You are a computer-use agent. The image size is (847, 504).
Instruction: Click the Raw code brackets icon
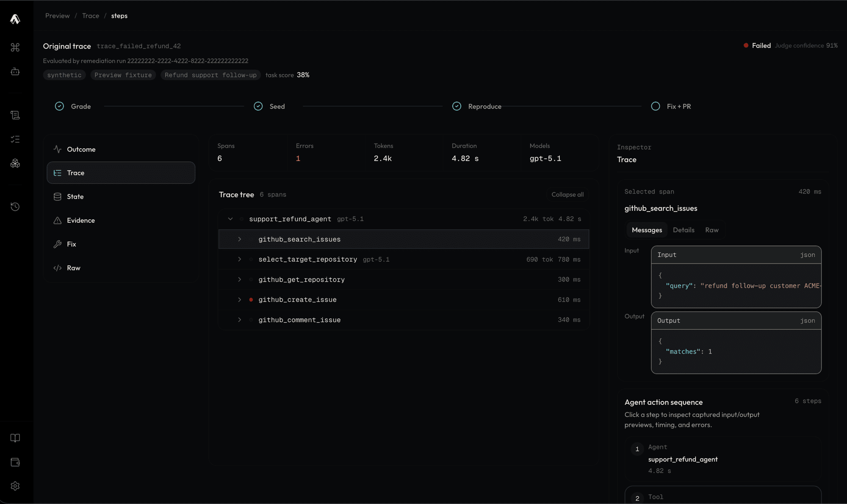(x=58, y=268)
